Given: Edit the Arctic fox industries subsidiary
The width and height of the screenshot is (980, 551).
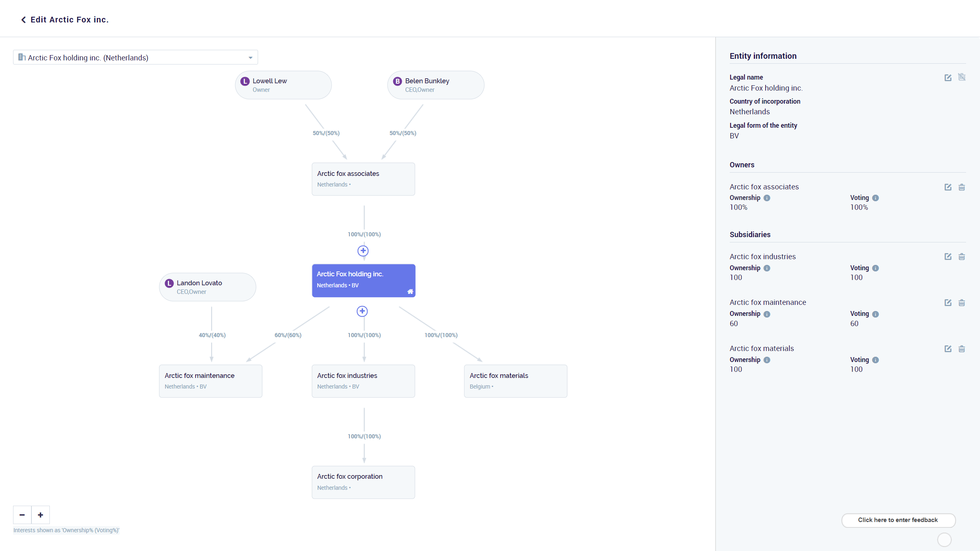Looking at the screenshot, I should (948, 256).
